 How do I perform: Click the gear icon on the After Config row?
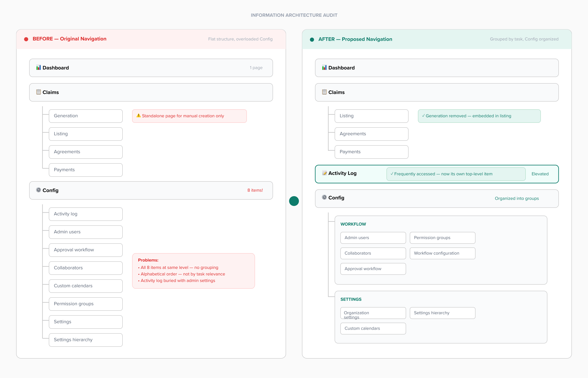(324, 198)
